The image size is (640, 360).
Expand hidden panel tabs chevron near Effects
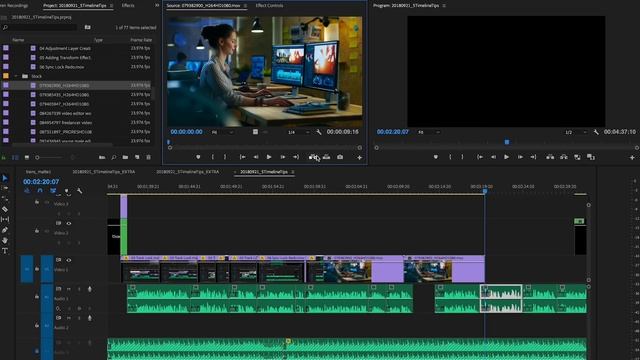157,5
